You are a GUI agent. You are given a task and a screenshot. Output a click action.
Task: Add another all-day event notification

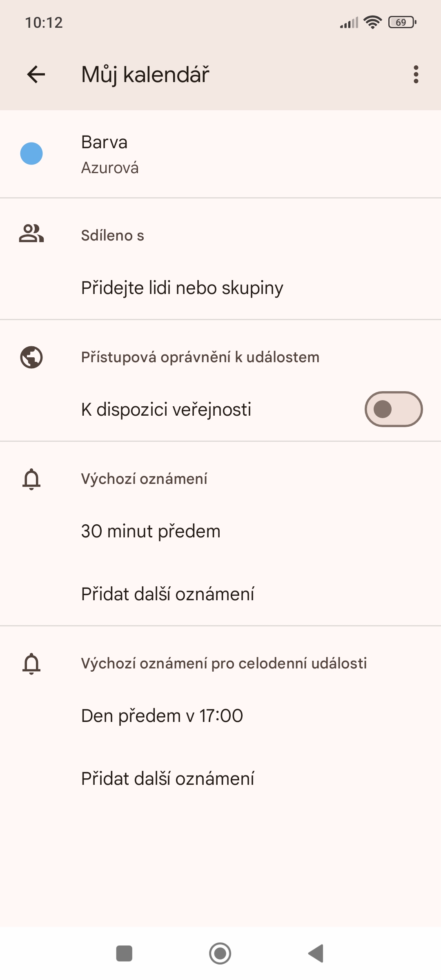point(167,779)
